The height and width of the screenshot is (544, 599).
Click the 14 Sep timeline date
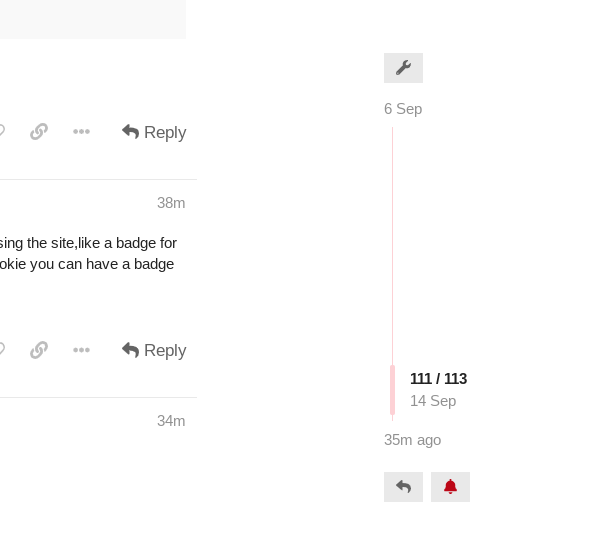(x=433, y=401)
